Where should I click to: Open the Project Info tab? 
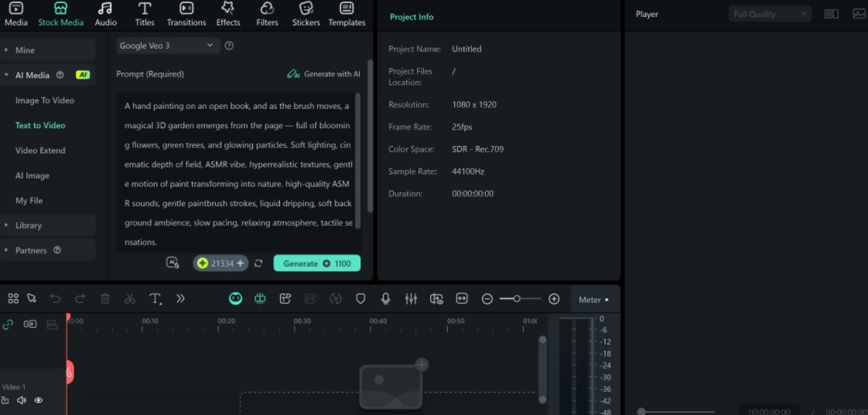click(x=412, y=16)
